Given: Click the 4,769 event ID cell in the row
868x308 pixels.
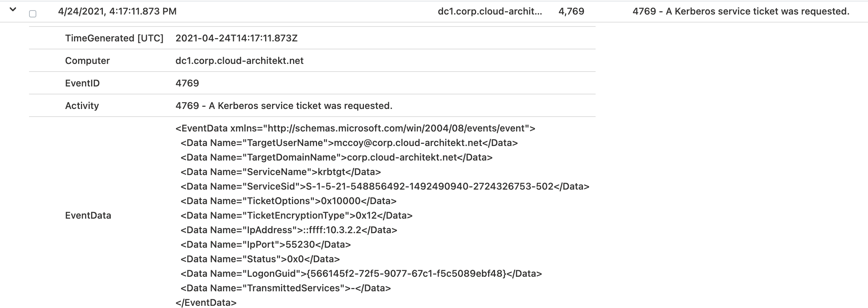Looking at the screenshot, I should point(571,11).
